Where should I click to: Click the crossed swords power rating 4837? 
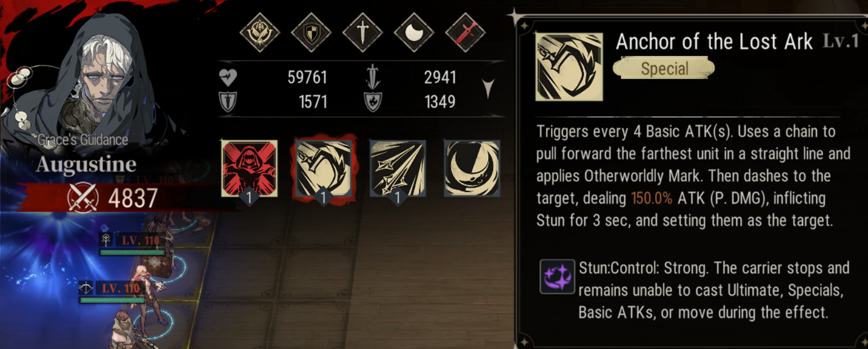click(111, 198)
